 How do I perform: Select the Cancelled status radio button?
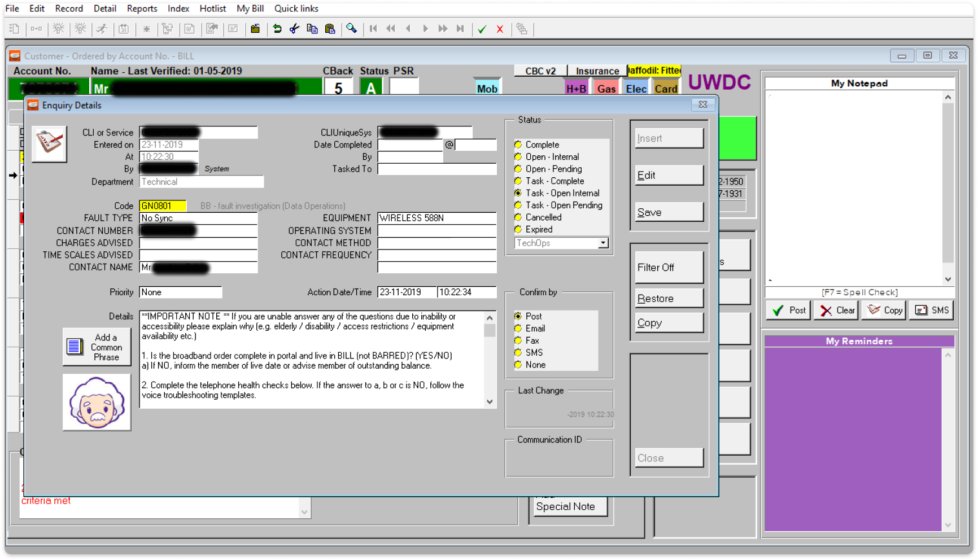click(x=518, y=217)
